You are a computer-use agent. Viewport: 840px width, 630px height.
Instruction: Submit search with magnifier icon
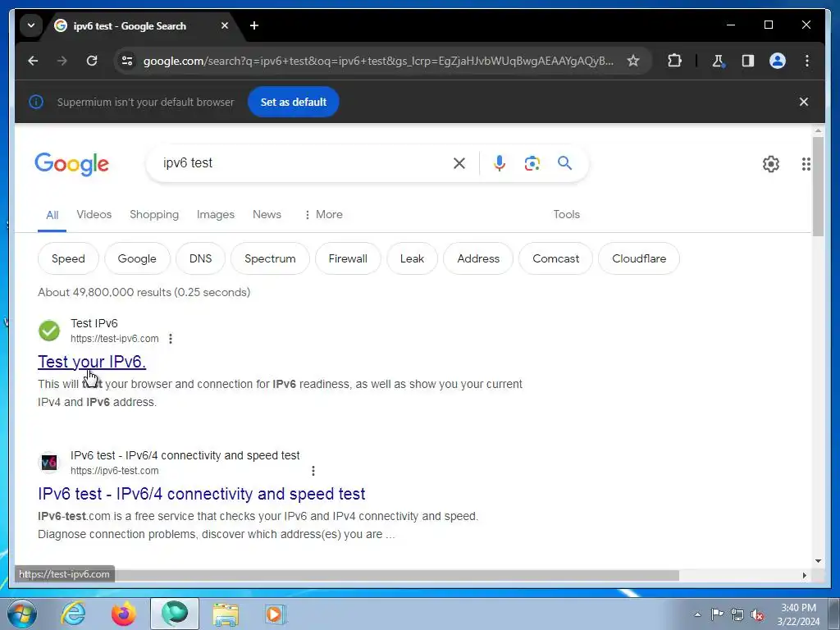coord(564,163)
